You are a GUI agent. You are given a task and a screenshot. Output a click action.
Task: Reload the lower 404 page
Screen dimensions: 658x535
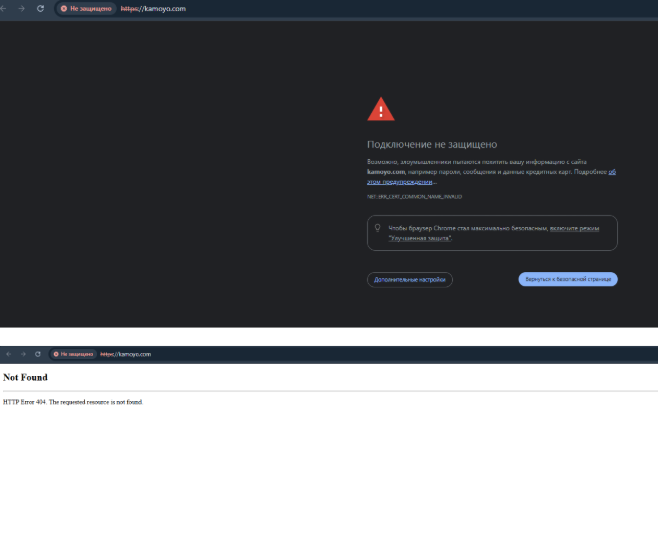(x=38, y=354)
